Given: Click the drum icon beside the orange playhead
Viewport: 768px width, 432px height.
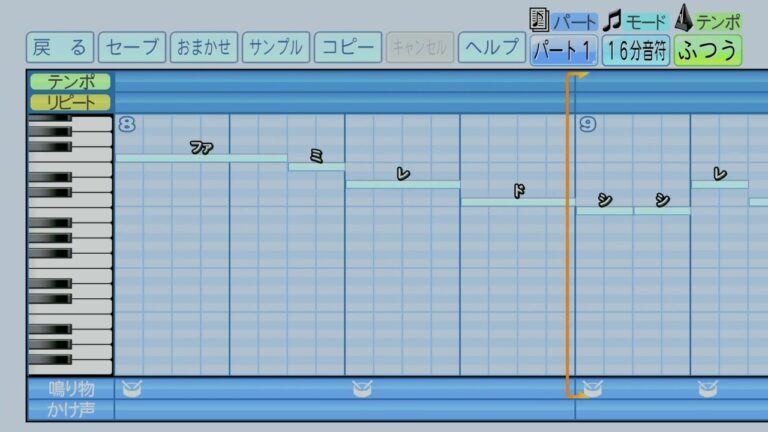Looking at the screenshot, I should tap(593, 388).
